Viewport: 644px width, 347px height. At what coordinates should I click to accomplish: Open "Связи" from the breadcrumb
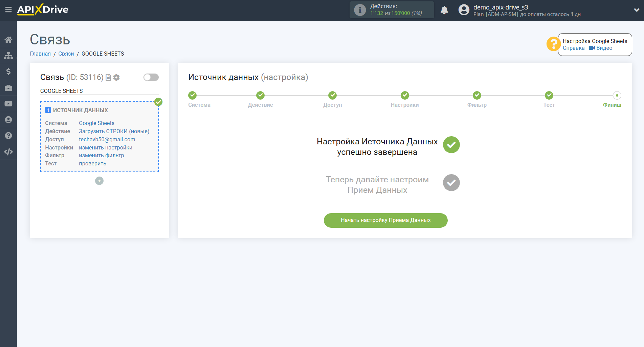[x=66, y=54]
